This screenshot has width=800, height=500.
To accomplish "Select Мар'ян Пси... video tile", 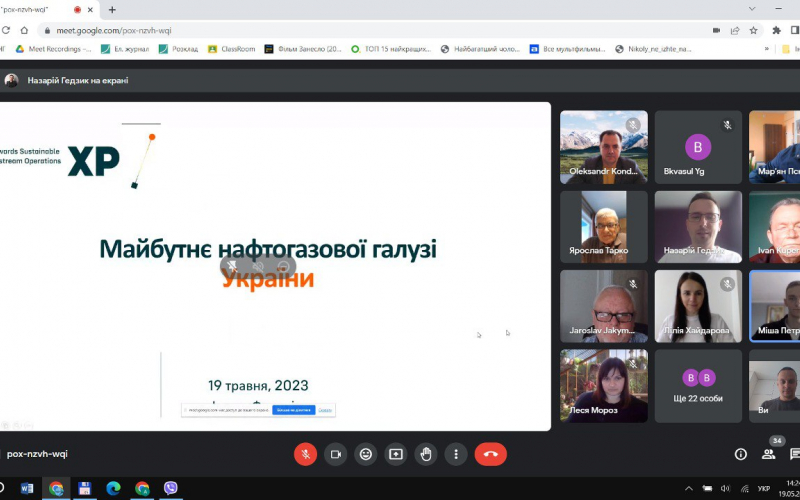I will pyautogui.click(x=774, y=147).
